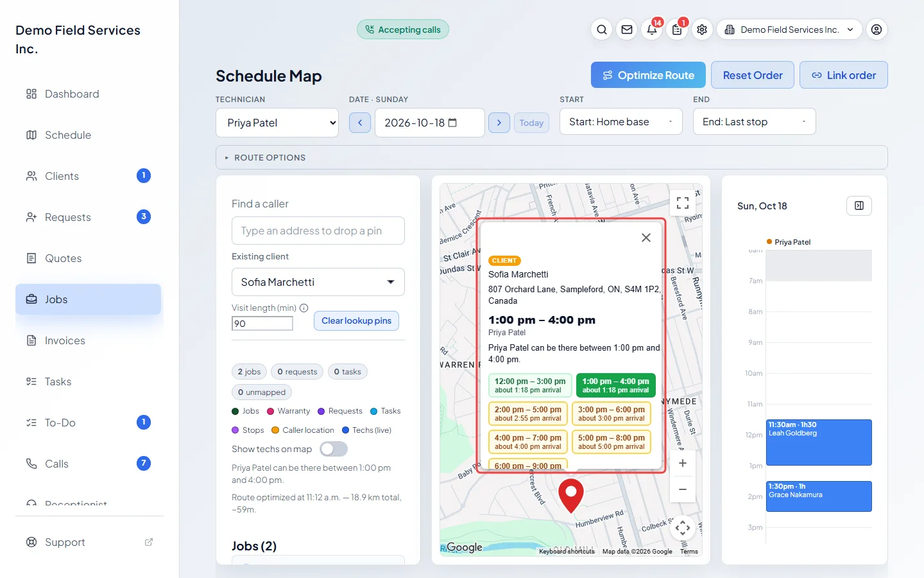Open the settings gear icon
Viewport: 924px width, 578px height.
click(x=702, y=30)
